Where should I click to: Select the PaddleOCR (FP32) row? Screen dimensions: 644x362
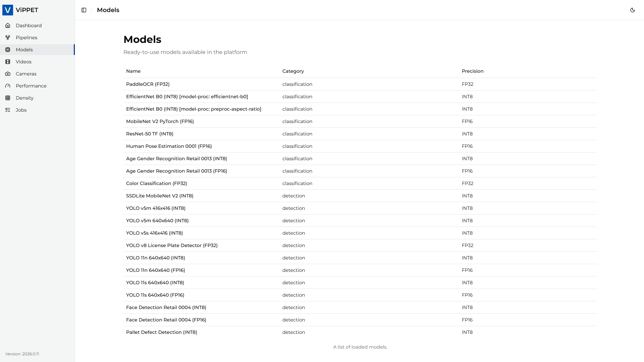pos(360,84)
